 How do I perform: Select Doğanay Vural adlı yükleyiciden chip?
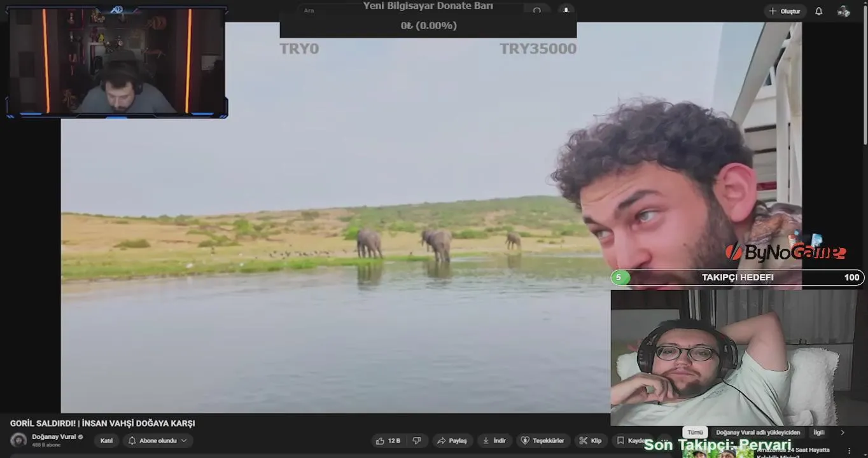[x=758, y=433]
